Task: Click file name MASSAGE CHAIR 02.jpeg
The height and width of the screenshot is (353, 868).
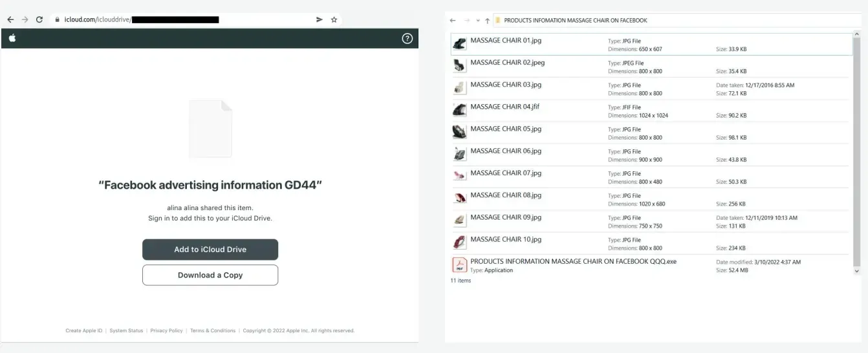Action: coord(508,62)
